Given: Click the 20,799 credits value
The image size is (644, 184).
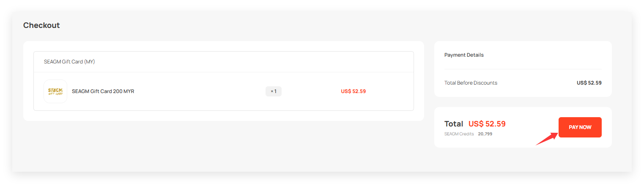Looking at the screenshot, I should [x=485, y=134].
